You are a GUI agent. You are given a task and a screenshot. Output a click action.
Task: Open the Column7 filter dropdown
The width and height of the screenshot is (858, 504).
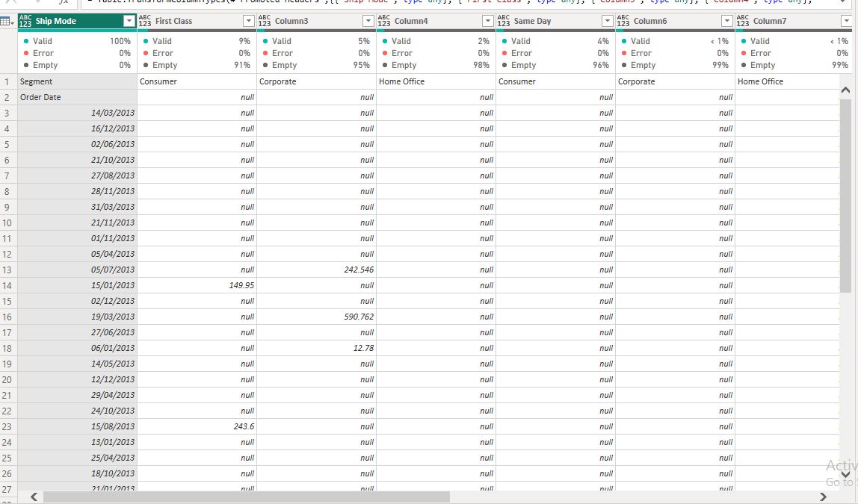click(x=848, y=20)
